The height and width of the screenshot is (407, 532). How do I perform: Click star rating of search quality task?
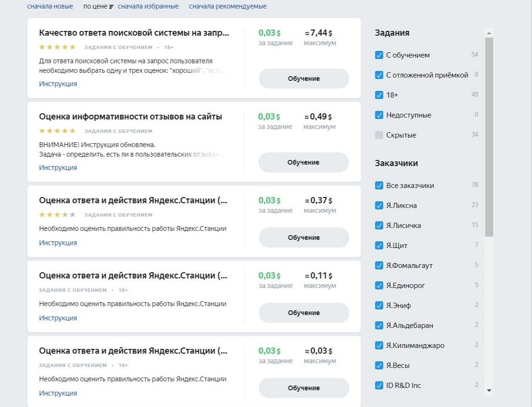click(57, 47)
